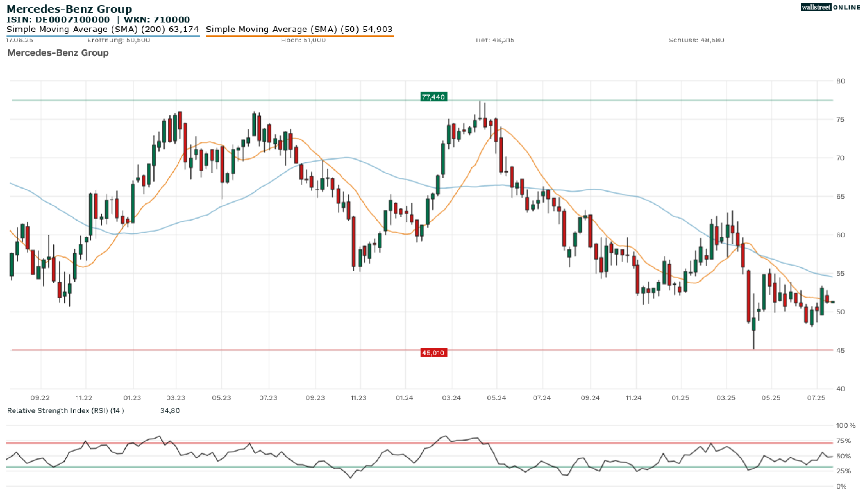Click the ISIN DE0007100000 text
The image size is (865, 504).
click(x=58, y=19)
